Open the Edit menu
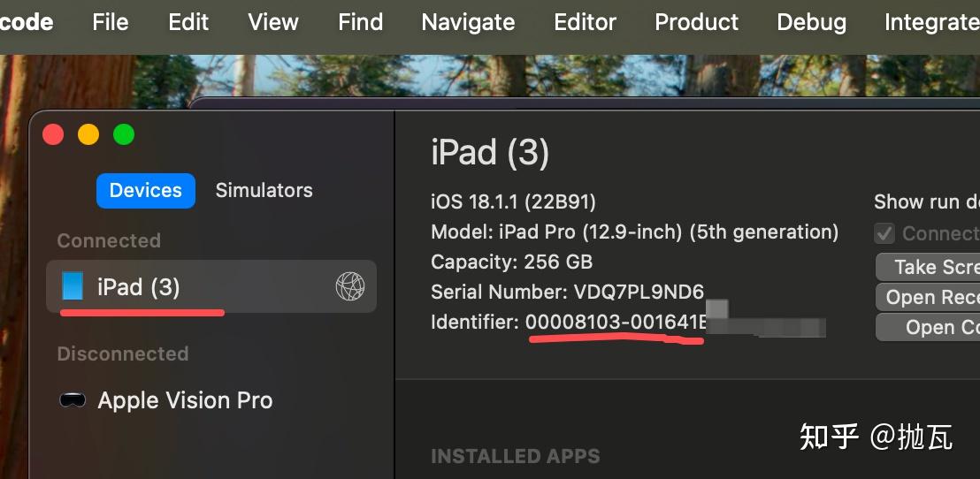Screen dimensions: 980x479 188,22
